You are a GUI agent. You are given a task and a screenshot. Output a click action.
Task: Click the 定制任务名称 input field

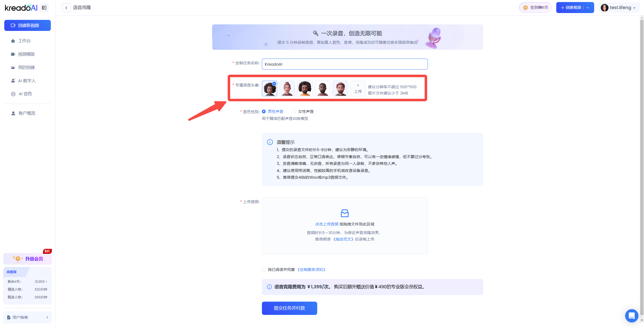point(345,64)
